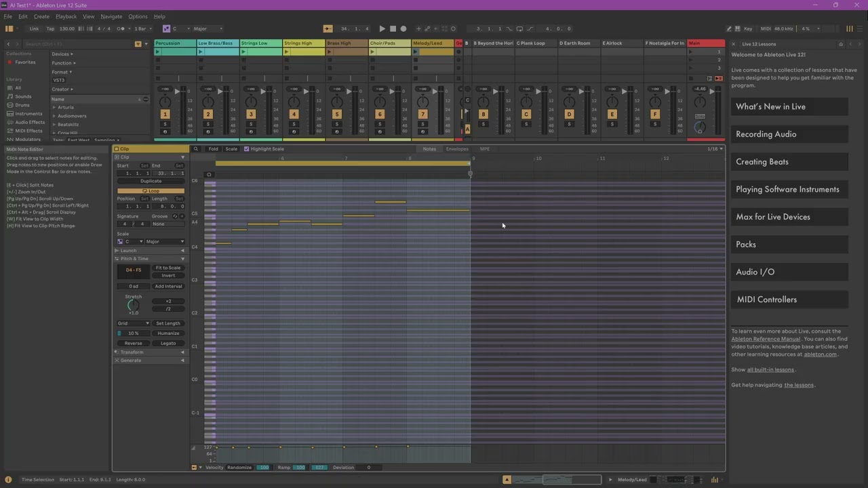
Task: Click the Legato button
Action: coord(168,343)
